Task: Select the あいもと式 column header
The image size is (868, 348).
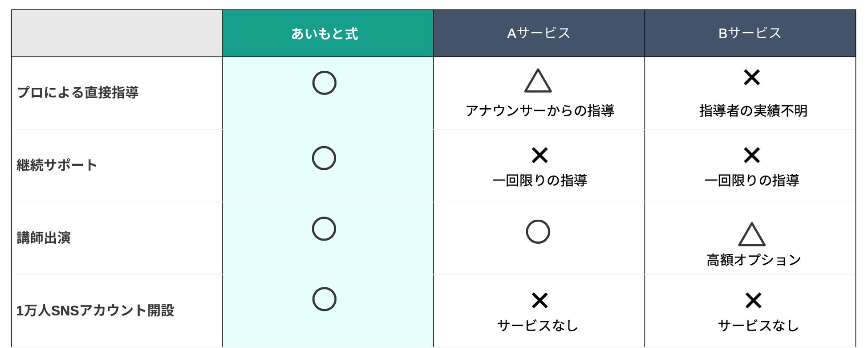Action: click(x=328, y=33)
